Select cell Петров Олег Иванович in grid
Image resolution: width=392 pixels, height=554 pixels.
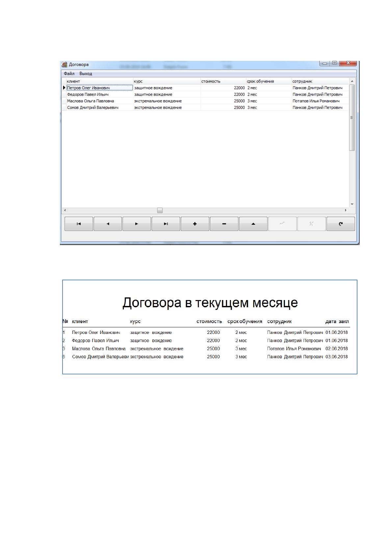(x=100, y=88)
